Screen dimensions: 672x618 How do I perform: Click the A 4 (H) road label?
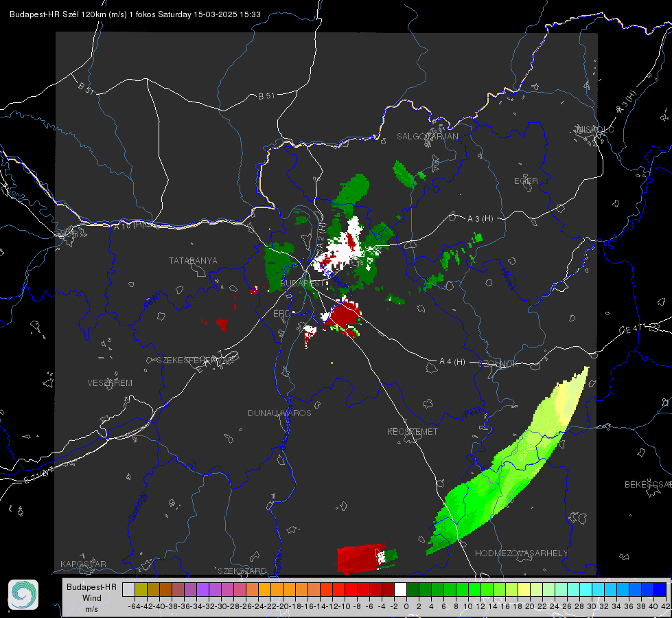point(452,362)
